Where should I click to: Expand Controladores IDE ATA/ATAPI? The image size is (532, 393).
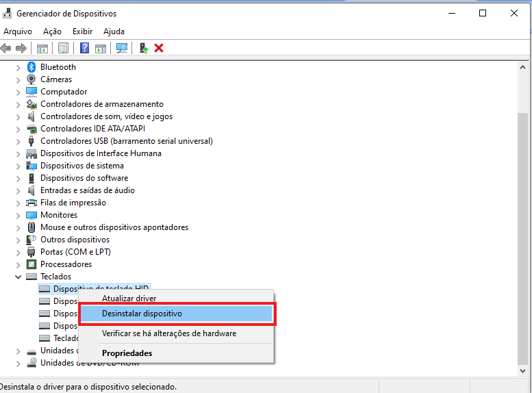(x=18, y=129)
